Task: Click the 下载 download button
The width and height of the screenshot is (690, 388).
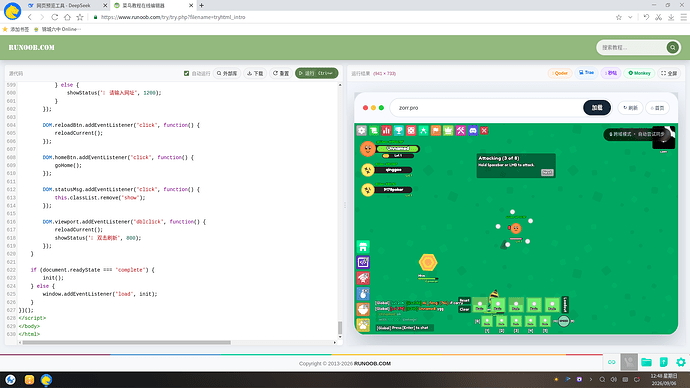Action: point(255,73)
